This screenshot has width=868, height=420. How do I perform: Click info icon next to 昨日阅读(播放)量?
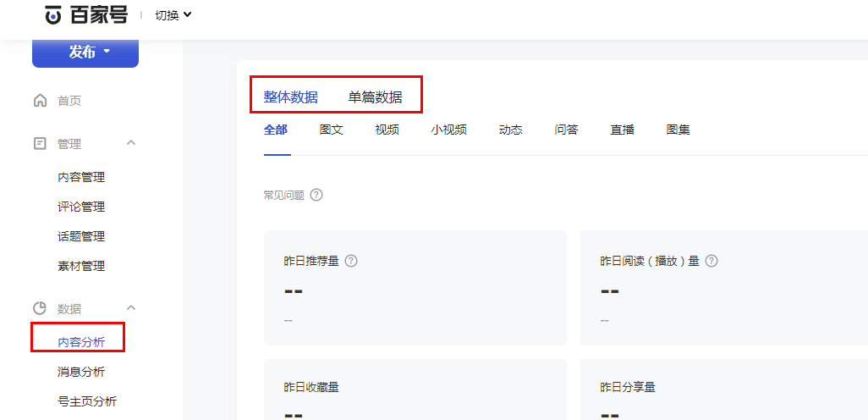click(711, 261)
